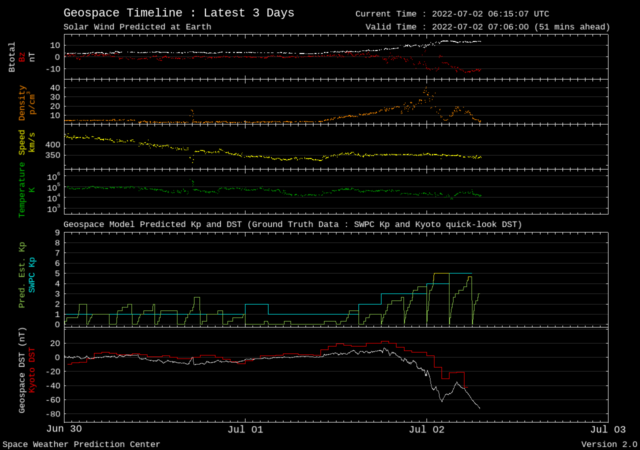The height and width of the screenshot is (450, 640).
Task: Click the green 'Temperature' axis label
Action: coord(22,190)
